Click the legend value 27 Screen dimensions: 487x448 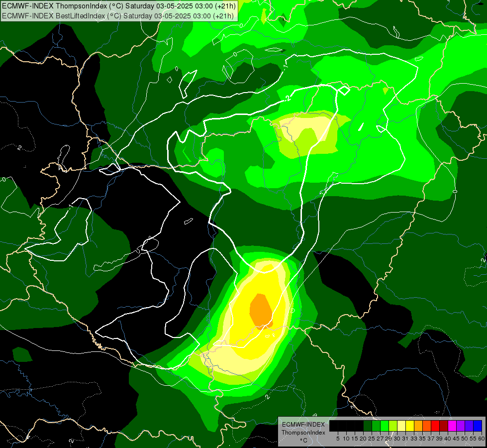380,439
